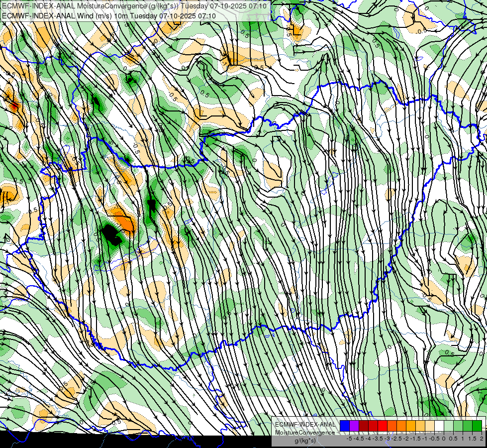The image size is (487, 448).
Task: Select the darkest maroon-red legend swatch
Action: [364, 426]
